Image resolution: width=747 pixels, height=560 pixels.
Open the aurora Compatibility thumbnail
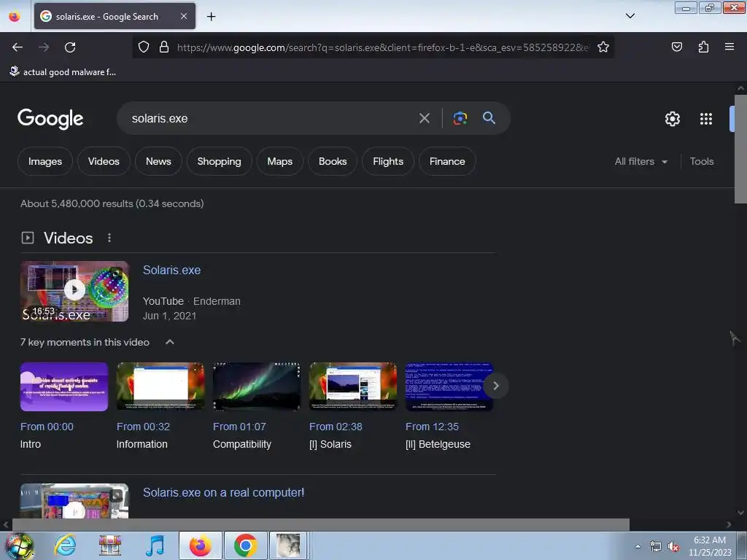click(x=256, y=386)
